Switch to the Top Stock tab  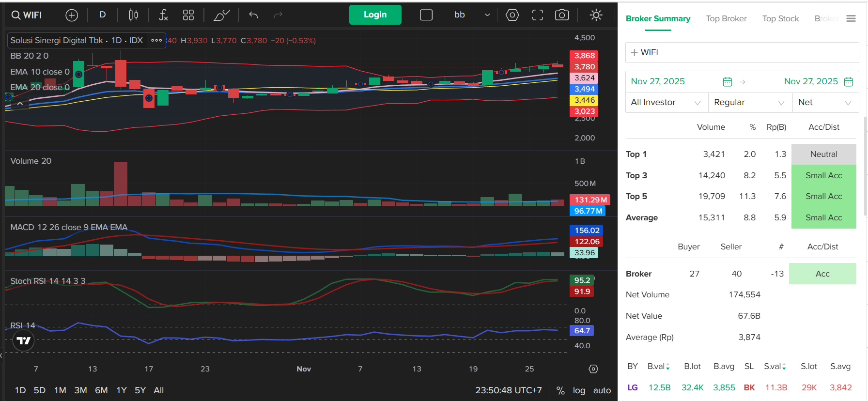pyautogui.click(x=780, y=18)
